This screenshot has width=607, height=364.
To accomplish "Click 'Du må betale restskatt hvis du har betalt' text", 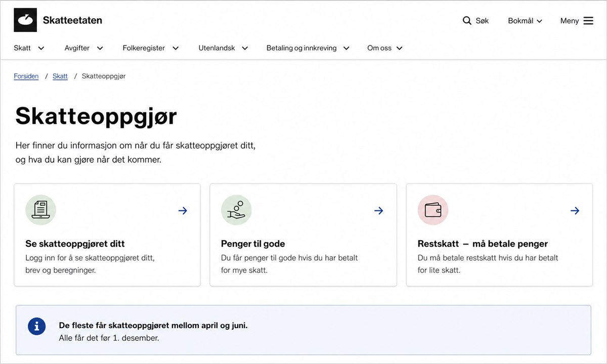I will point(488,258).
